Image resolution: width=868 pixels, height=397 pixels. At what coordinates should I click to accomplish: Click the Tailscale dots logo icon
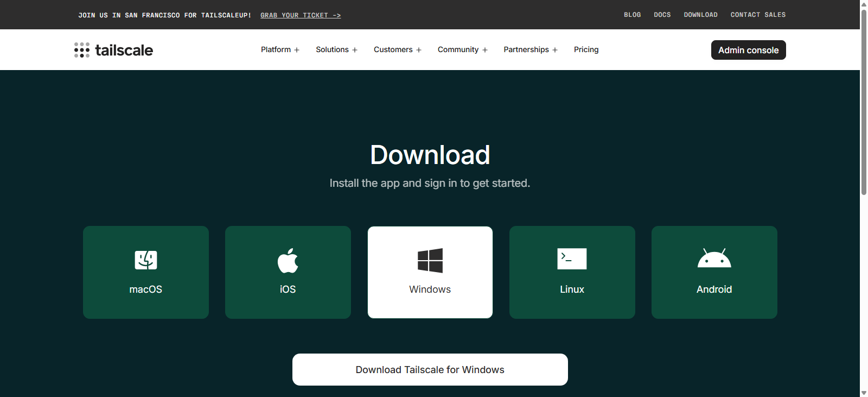click(x=82, y=50)
